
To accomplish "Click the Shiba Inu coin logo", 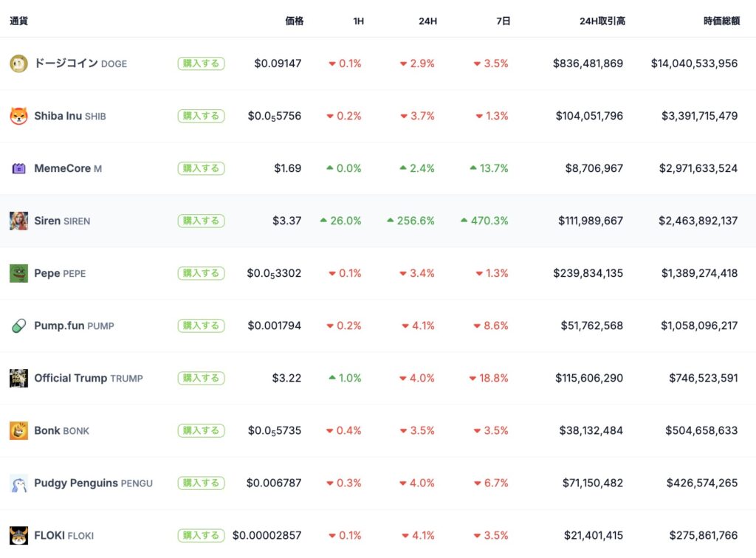I will [x=18, y=116].
